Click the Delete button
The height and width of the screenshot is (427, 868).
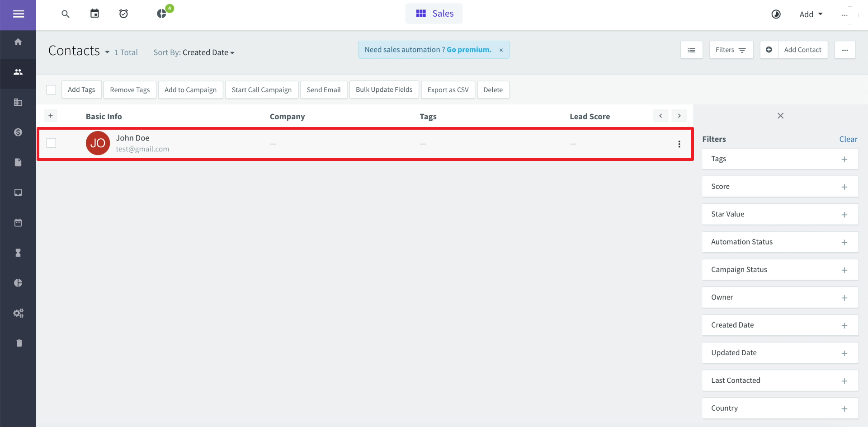point(493,90)
